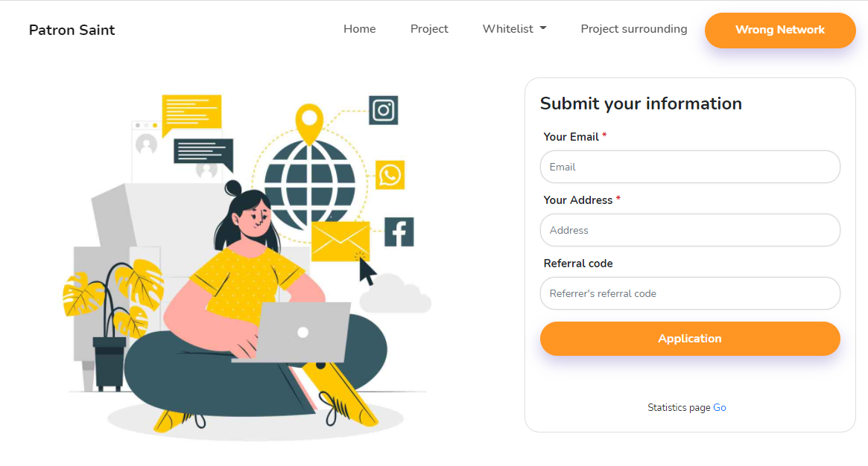Click the Wrong Network button
The height and width of the screenshot is (466, 868).
pyautogui.click(x=780, y=30)
